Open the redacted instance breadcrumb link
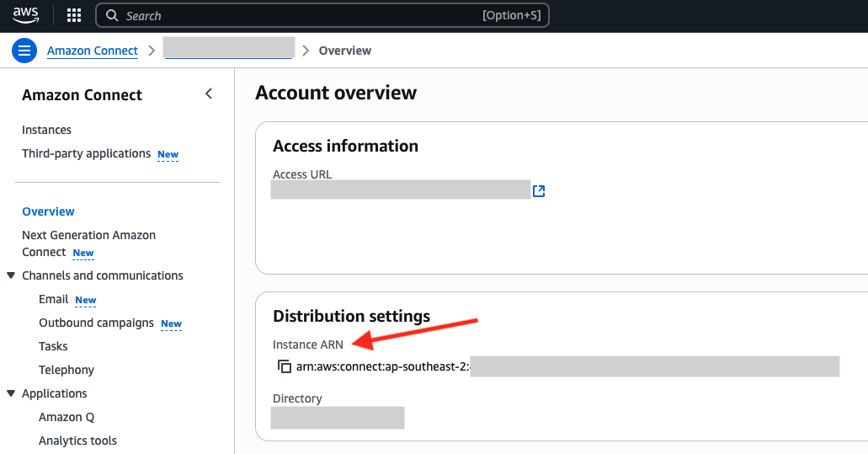The height and width of the screenshot is (454, 868). (x=229, y=48)
